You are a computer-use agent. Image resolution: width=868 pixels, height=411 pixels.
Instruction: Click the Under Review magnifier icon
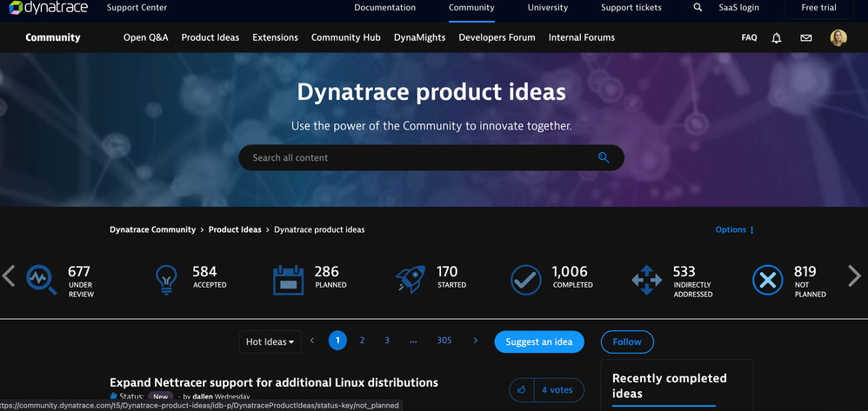tap(41, 280)
